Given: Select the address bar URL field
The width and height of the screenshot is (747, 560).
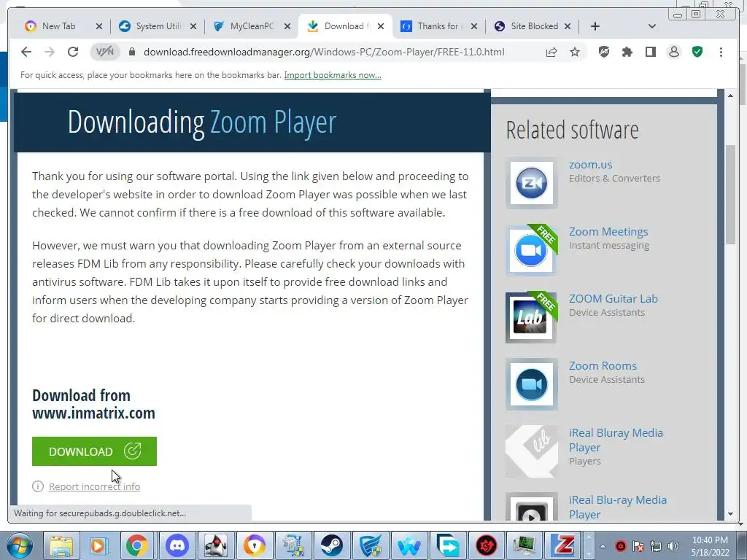Looking at the screenshot, I should coord(323,52).
